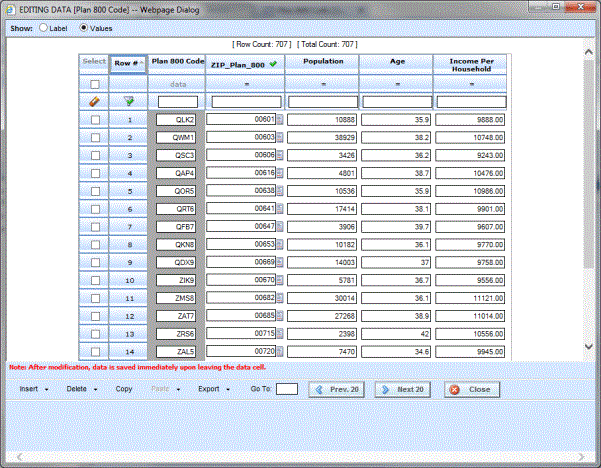Viewport: 601px width, 468px height.
Task: Click Population cell 38929
Action: click(322, 138)
